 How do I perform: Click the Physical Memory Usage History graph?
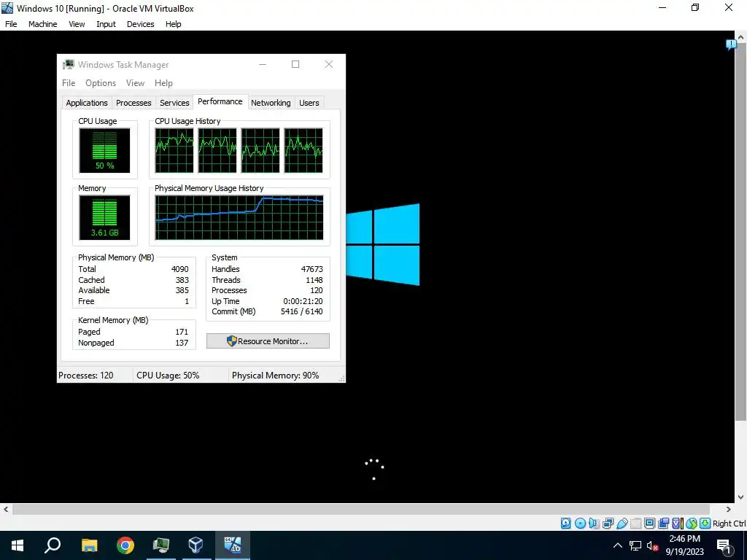coord(239,217)
